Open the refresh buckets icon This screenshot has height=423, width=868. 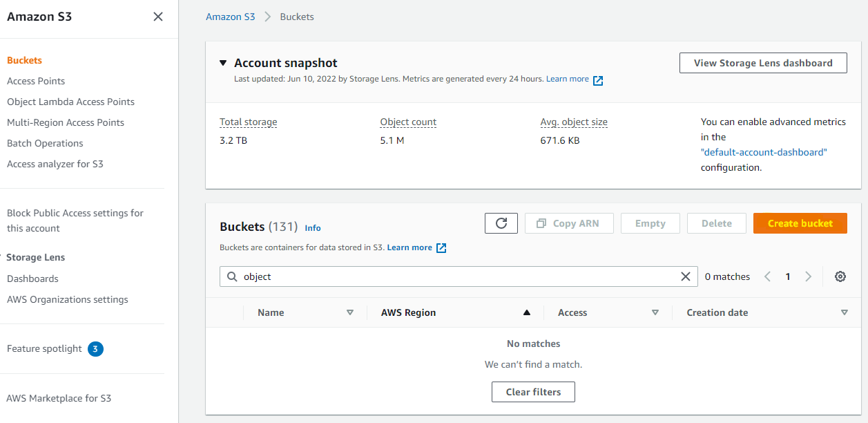pos(501,223)
